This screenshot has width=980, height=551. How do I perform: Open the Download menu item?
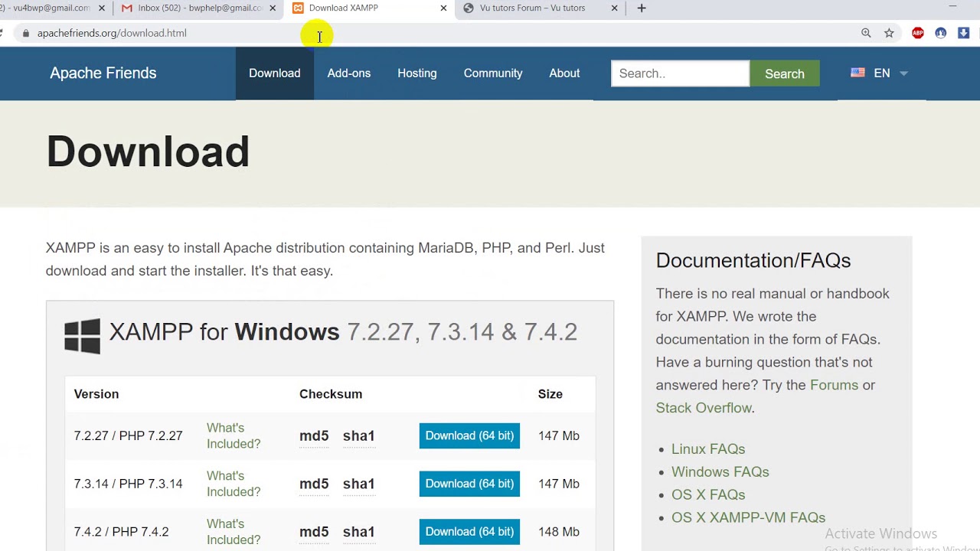(274, 73)
